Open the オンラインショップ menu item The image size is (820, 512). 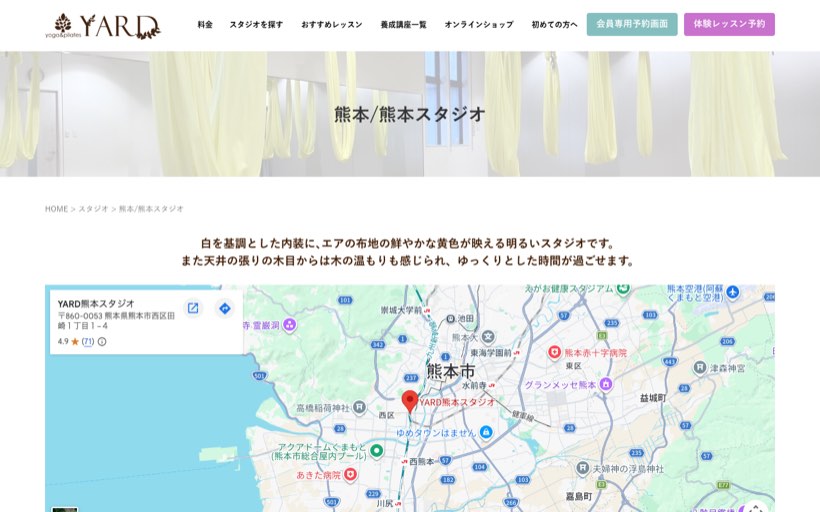479,25
